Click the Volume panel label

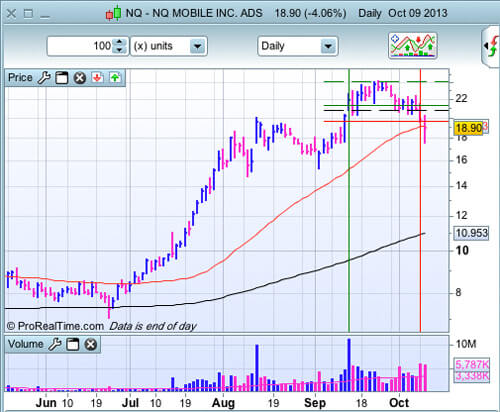(26, 344)
